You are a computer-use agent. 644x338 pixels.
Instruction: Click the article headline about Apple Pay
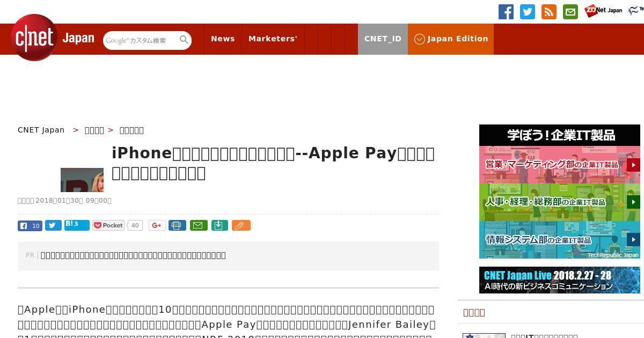pyautogui.click(x=273, y=163)
